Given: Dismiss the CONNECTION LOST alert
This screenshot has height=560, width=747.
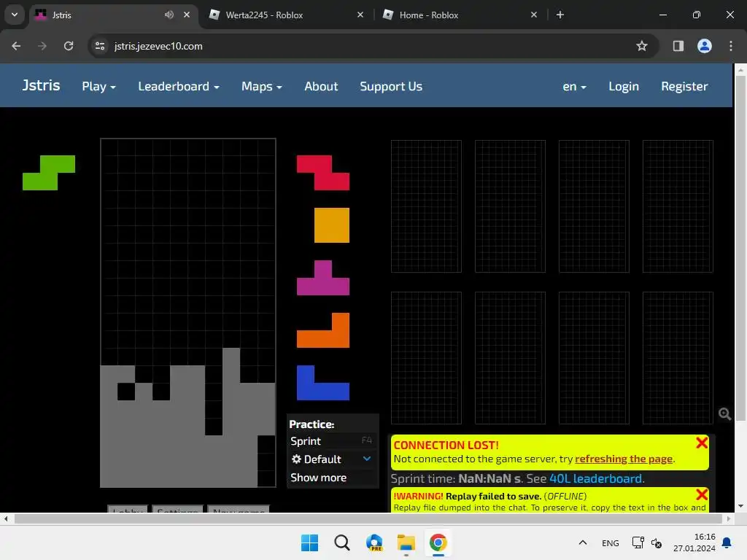Looking at the screenshot, I should tap(702, 443).
